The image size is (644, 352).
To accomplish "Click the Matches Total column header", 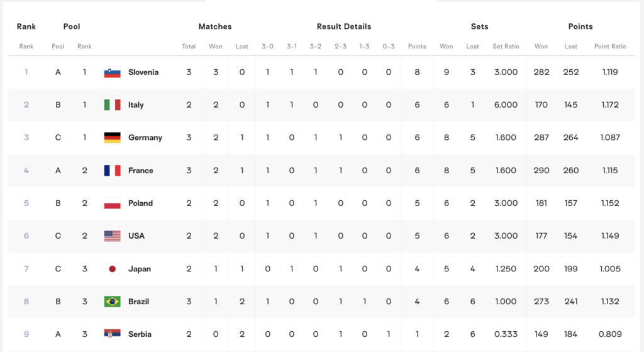I will point(189,47).
